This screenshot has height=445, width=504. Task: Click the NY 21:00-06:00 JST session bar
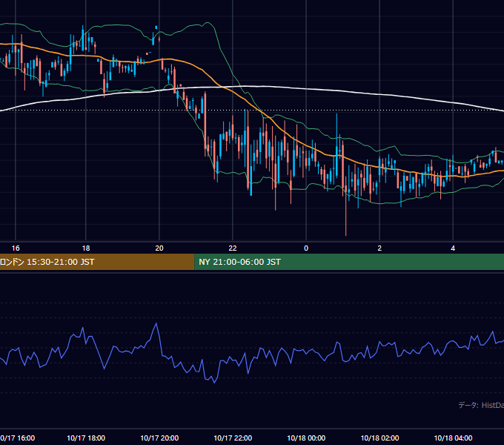(x=349, y=262)
